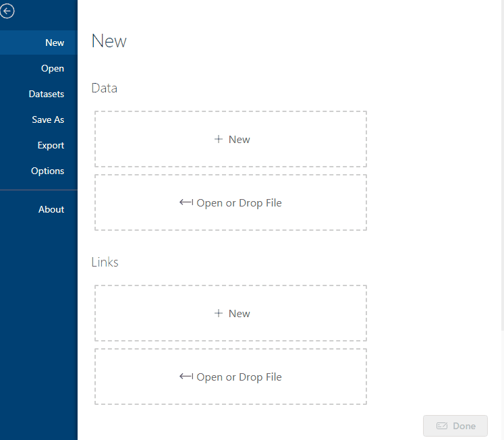504x440 pixels.
Task: Click the large New page title
Action: pos(109,41)
